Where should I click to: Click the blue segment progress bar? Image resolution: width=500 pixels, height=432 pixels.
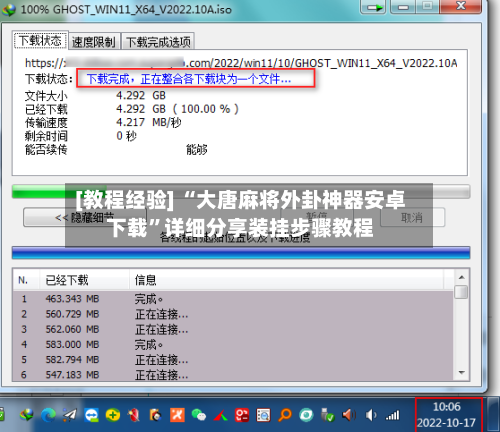pyautogui.click(x=241, y=253)
